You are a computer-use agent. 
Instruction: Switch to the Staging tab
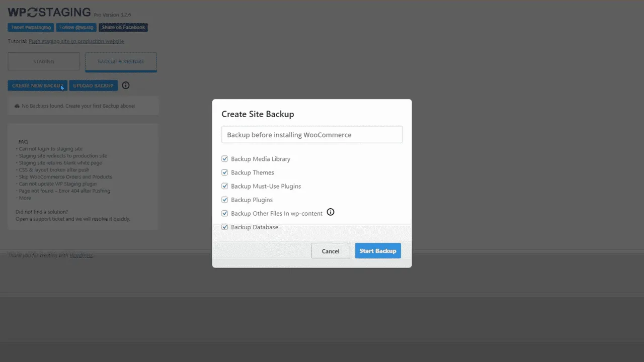pyautogui.click(x=44, y=61)
